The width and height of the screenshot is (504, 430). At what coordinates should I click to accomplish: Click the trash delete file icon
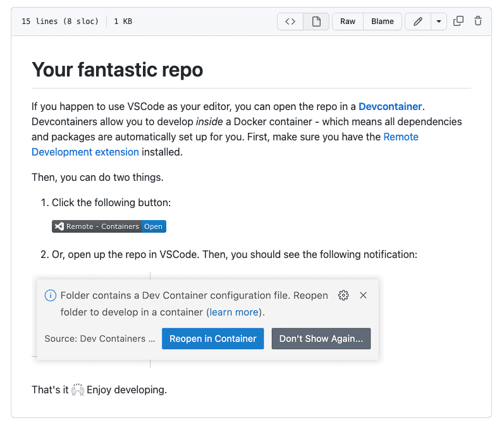click(478, 21)
